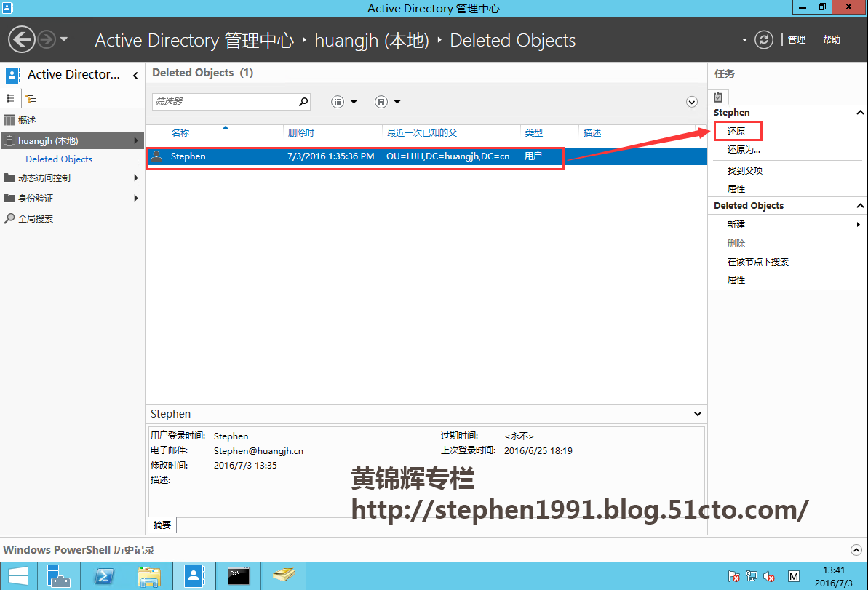Open Server Manager from taskbar
This screenshot has height=590, width=868.
pyautogui.click(x=59, y=576)
